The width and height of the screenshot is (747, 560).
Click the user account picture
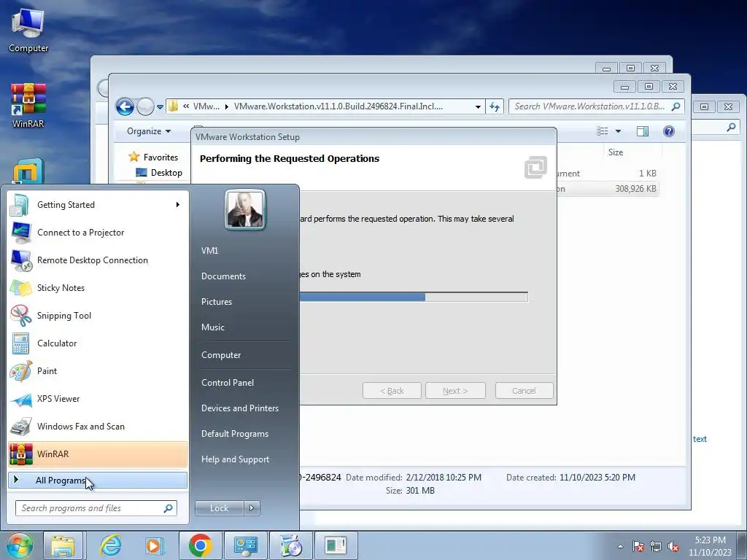245,209
